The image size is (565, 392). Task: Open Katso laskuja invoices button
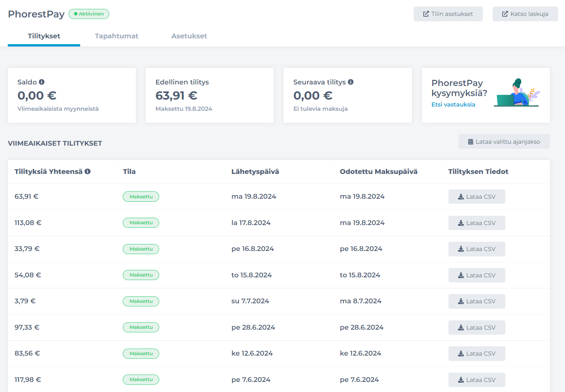click(525, 14)
